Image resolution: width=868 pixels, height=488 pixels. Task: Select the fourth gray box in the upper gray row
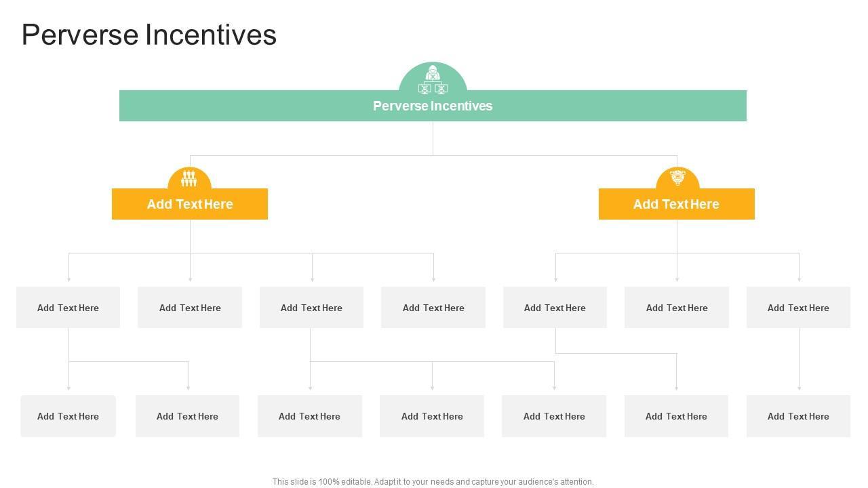433,308
